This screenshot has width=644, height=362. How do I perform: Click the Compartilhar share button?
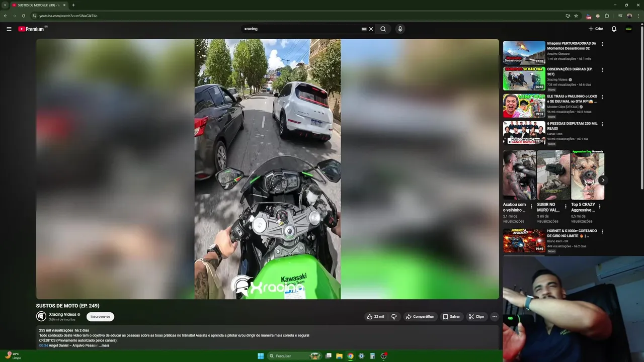tap(420, 317)
